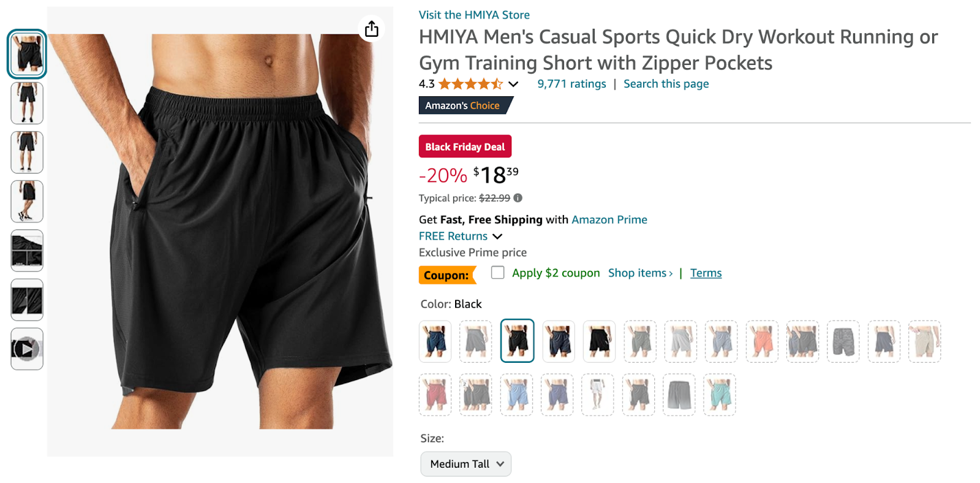Click the Black Friday Deal badge
Screen dimensions: 980x483
point(465,146)
